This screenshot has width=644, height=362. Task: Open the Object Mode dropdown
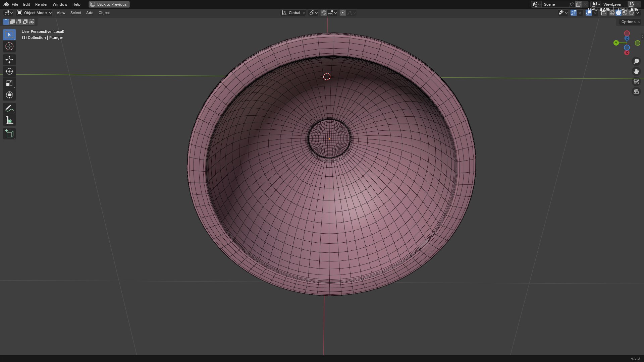pos(34,13)
